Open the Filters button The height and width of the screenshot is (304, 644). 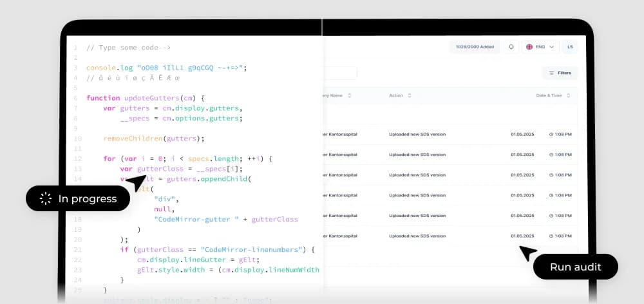click(560, 73)
